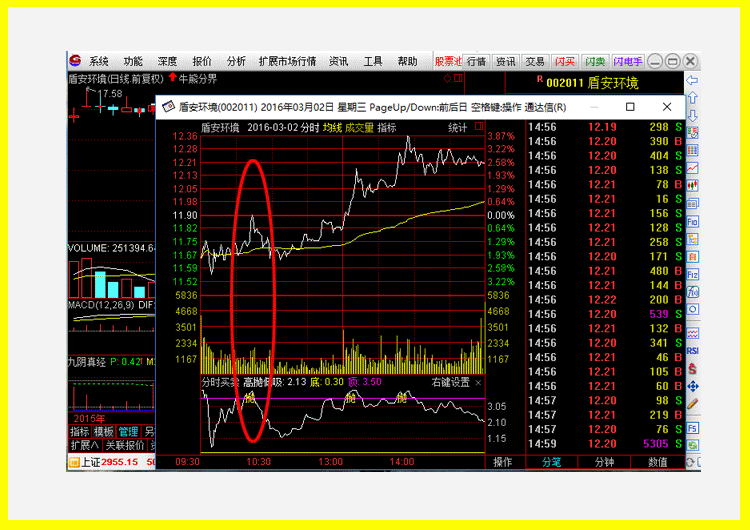Open the 分析 menu
The width and height of the screenshot is (750, 530).
pyautogui.click(x=236, y=61)
